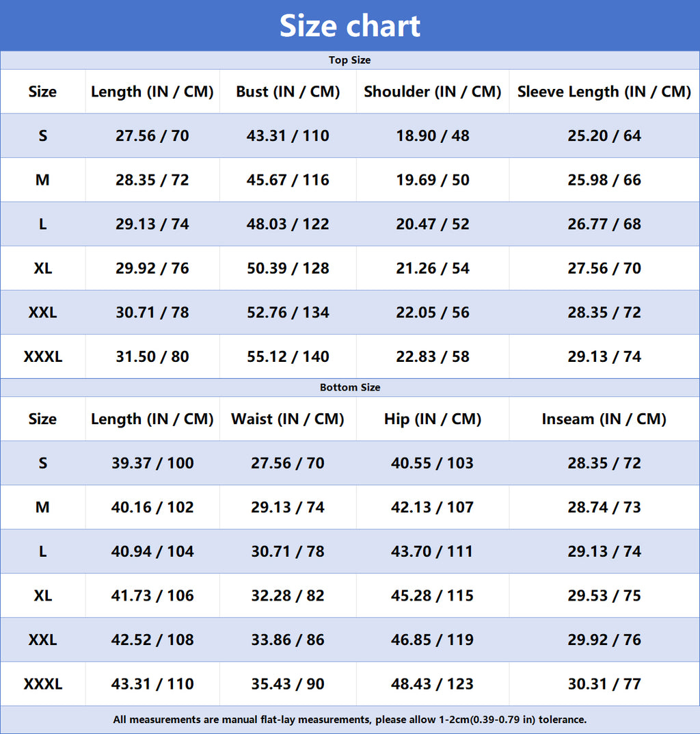Select top size M bust 45.67 / 116
This screenshot has width=700, height=734.
pyautogui.click(x=288, y=180)
